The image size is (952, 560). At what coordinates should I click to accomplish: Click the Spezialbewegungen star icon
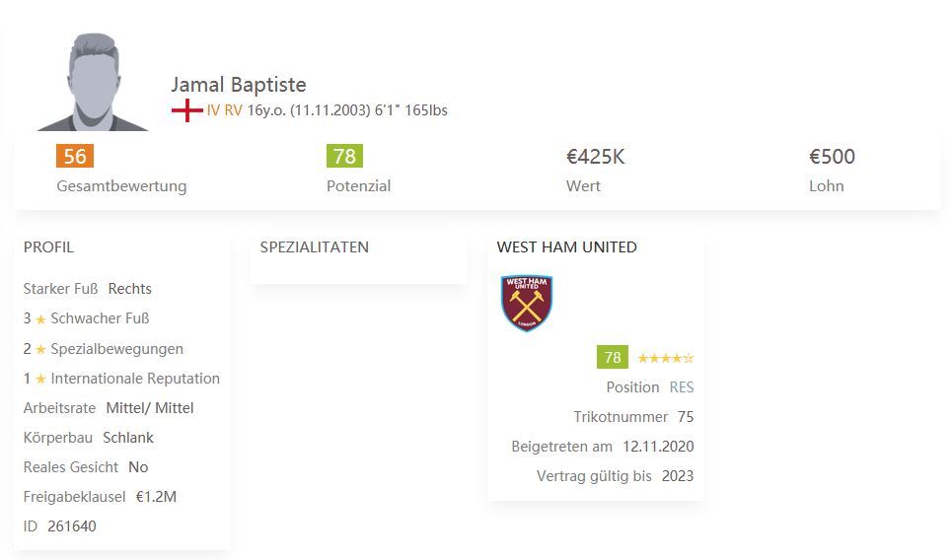(x=40, y=349)
